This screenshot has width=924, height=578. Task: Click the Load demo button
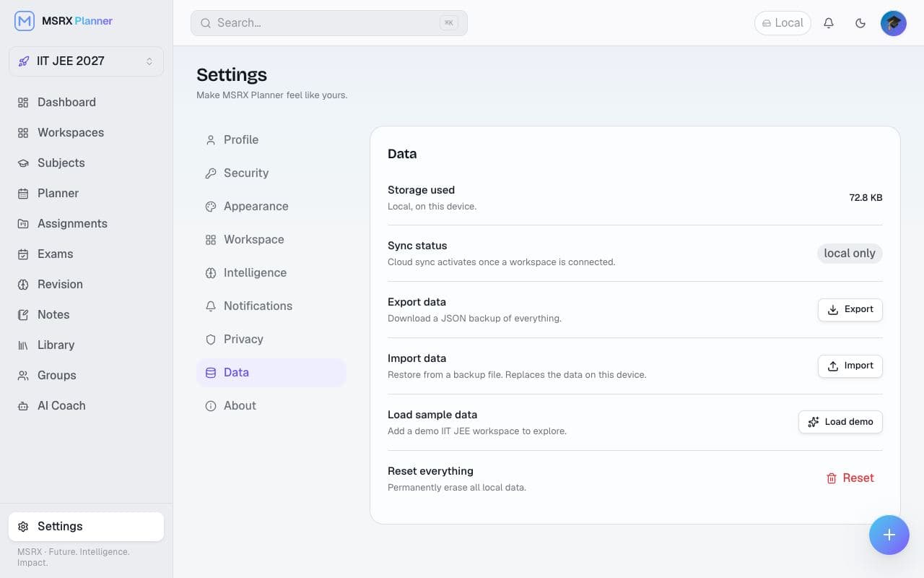[840, 422]
